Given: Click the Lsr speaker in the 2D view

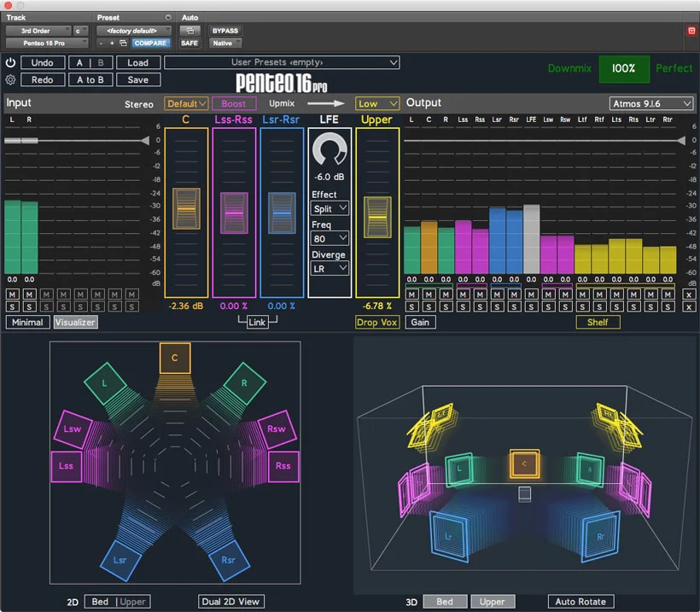Looking at the screenshot, I should 120,560.
